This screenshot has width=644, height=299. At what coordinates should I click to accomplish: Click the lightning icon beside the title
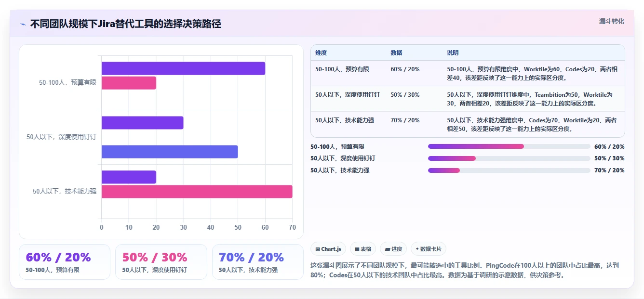pos(23,24)
